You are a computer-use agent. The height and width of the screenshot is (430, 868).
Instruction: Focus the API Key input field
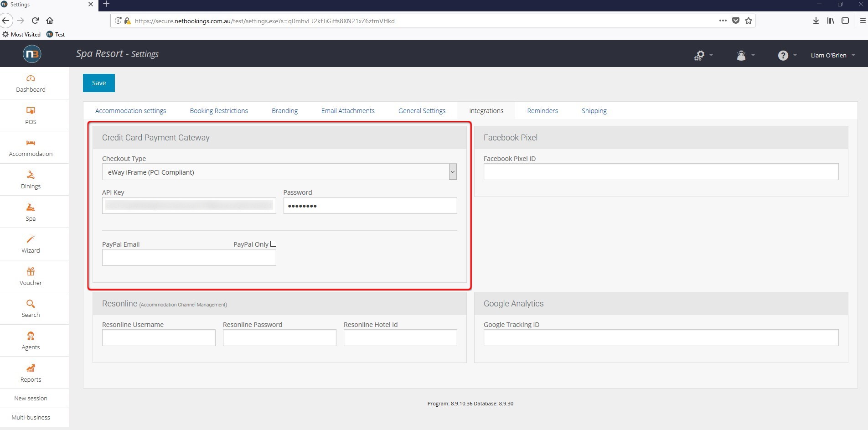click(x=189, y=205)
